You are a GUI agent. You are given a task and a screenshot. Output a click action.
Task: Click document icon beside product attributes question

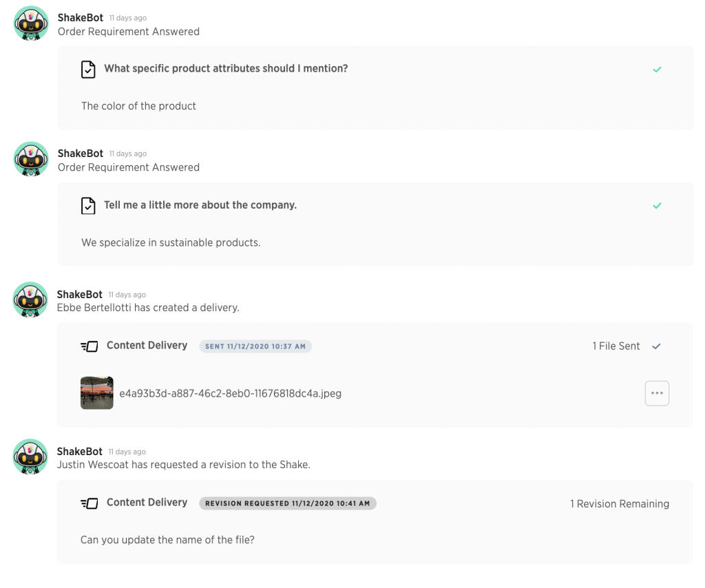(x=88, y=69)
